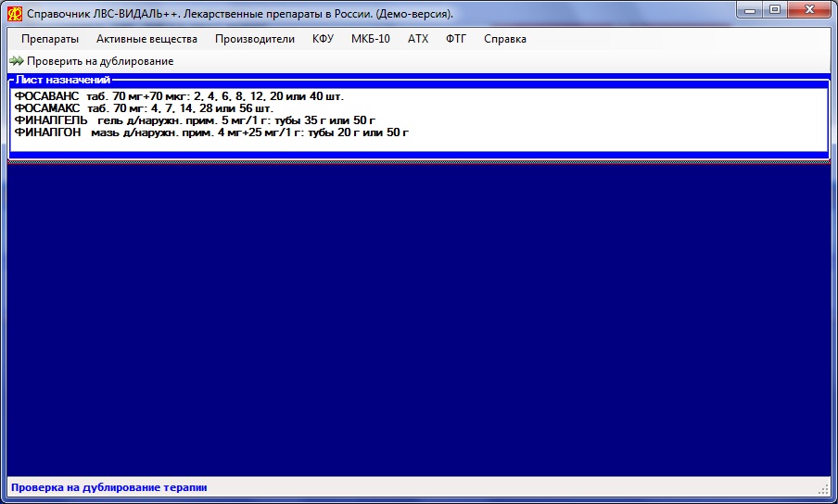Choose the АТХ menu item
Screen dimensions: 838x504
(x=418, y=39)
